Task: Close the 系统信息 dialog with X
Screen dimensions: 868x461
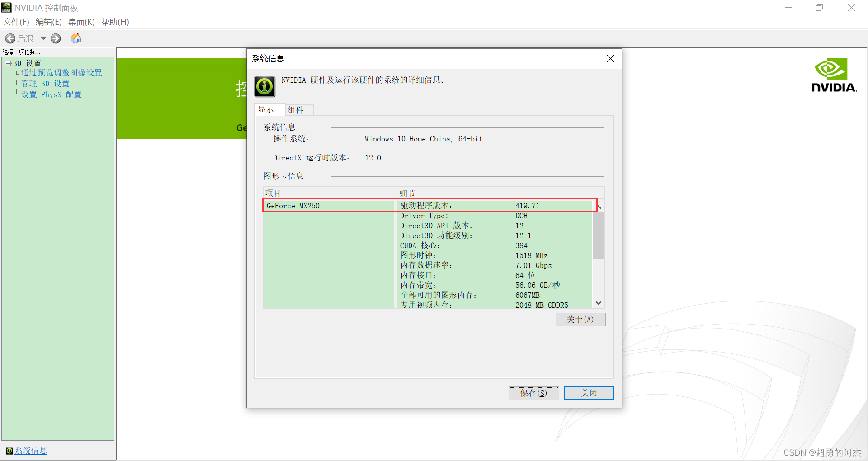Action: point(610,59)
